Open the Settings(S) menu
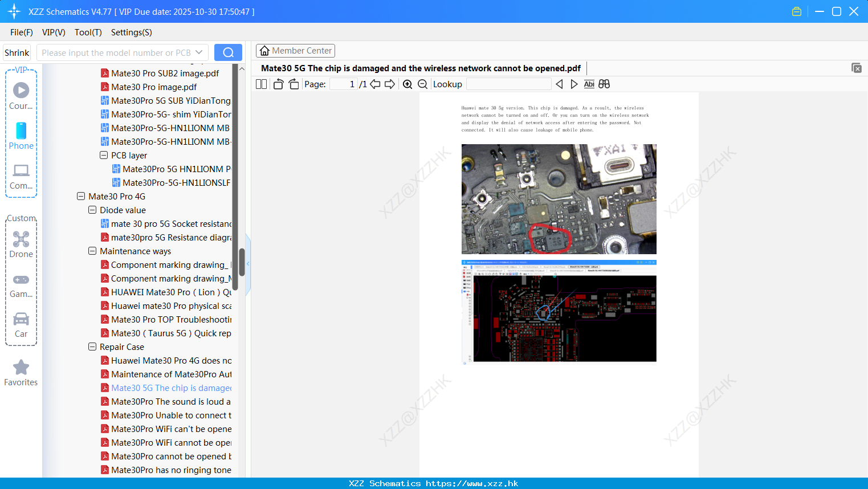This screenshot has height=489, width=868. 132,32
